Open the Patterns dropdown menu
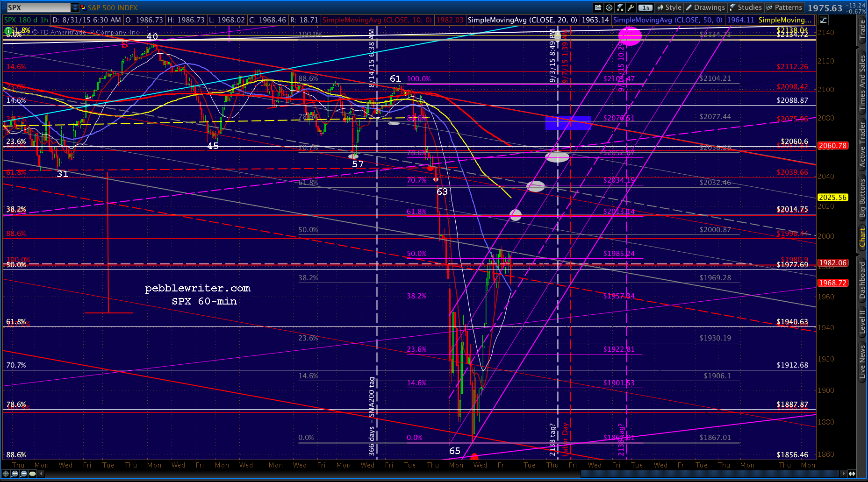868x482 pixels. (x=784, y=7)
